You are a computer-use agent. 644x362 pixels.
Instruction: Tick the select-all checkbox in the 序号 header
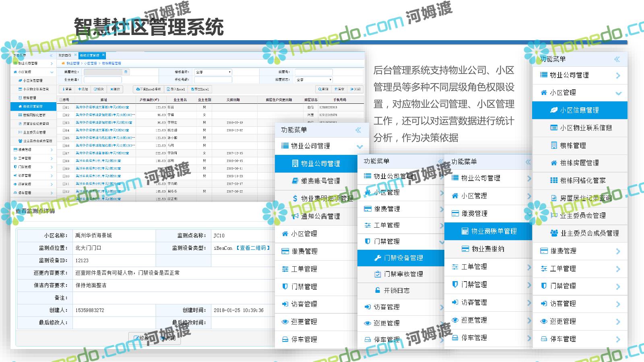point(61,100)
